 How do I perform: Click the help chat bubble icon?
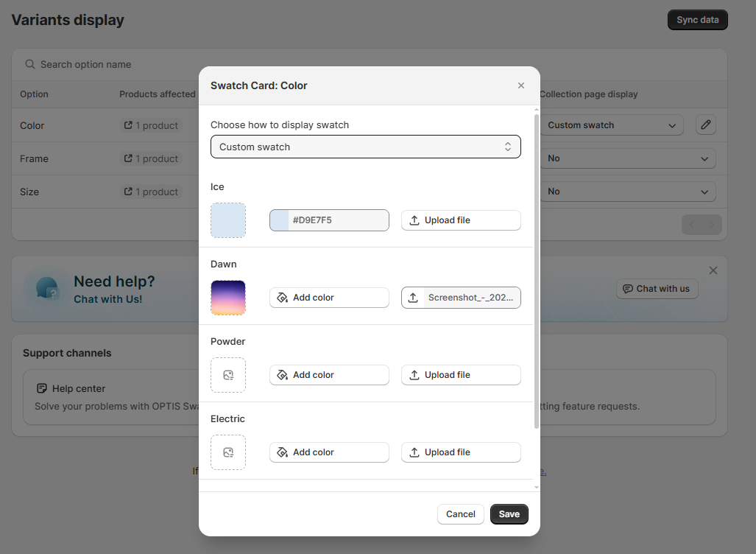(47, 289)
